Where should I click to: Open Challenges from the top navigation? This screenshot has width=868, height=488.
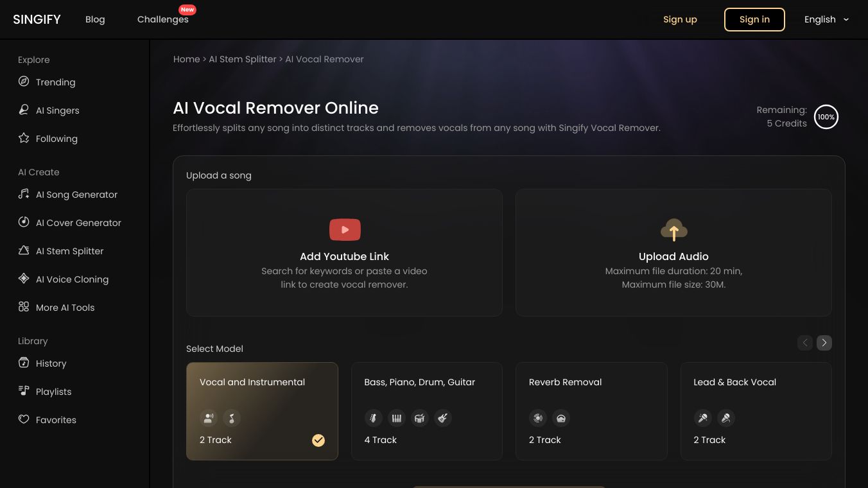pyautogui.click(x=163, y=19)
